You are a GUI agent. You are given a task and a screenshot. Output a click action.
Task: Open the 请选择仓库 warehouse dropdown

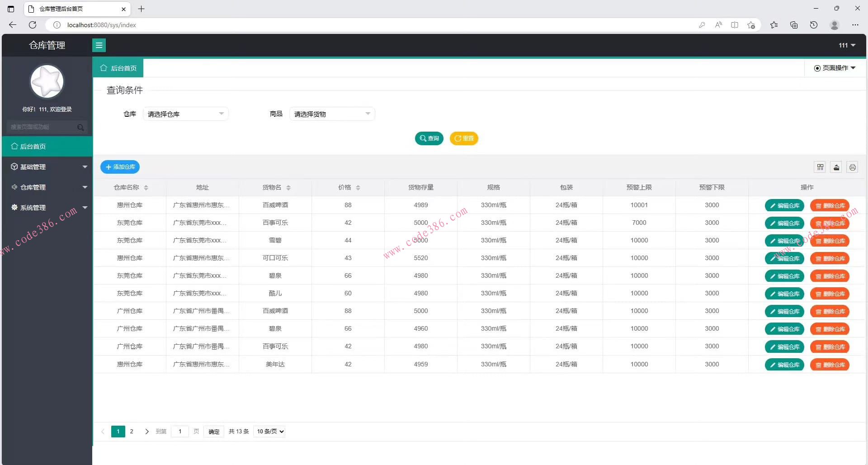(x=186, y=114)
